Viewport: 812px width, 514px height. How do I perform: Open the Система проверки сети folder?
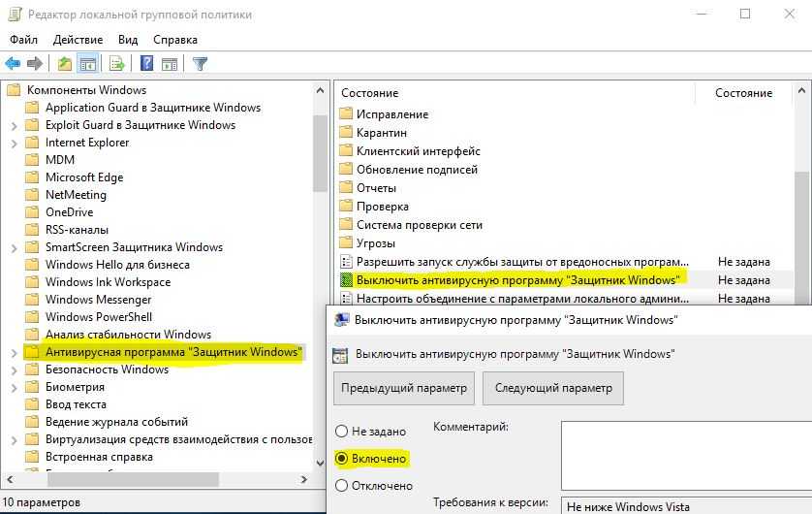[420, 224]
